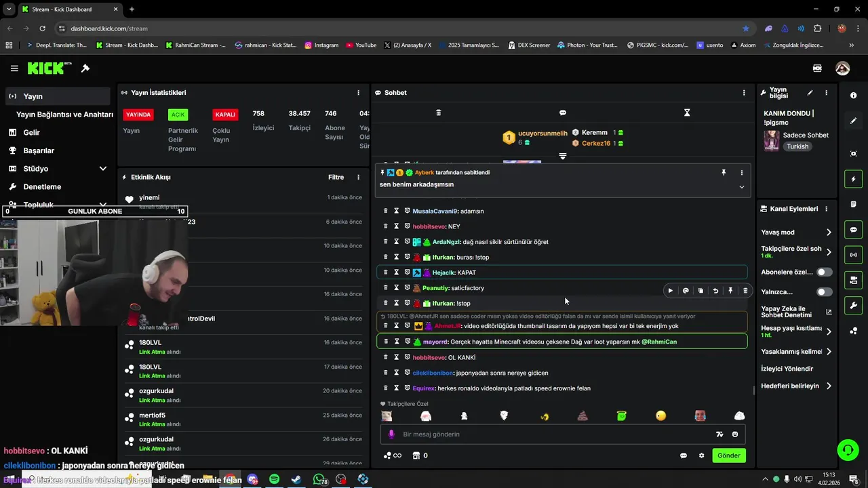This screenshot has height=488, width=868.
Task: Open Yayın İstatistikleri panel kebab menu
Action: [x=359, y=93]
